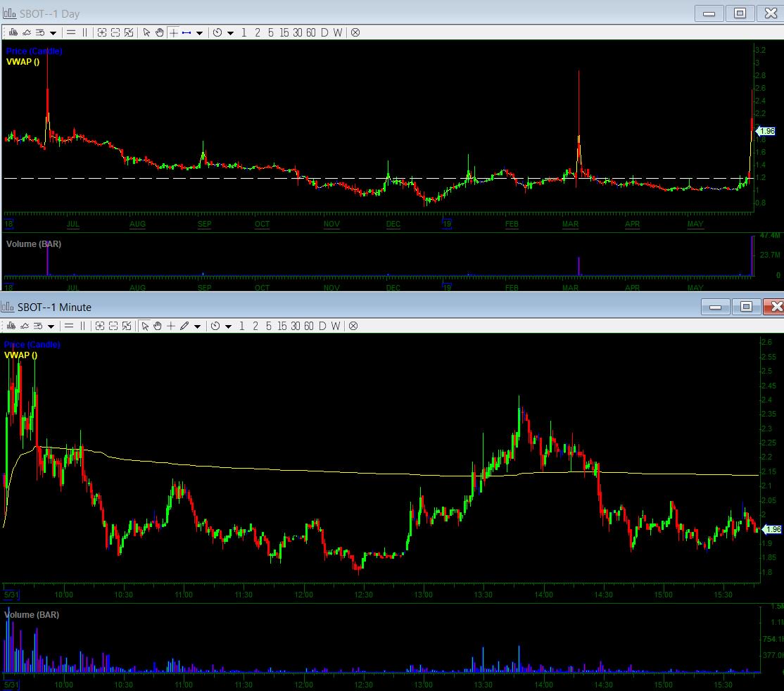The height and width of the screenshot is (691, 784).
Task: Click chart settings list icon in 1 Day toolbar
Action: coord(40,32)
